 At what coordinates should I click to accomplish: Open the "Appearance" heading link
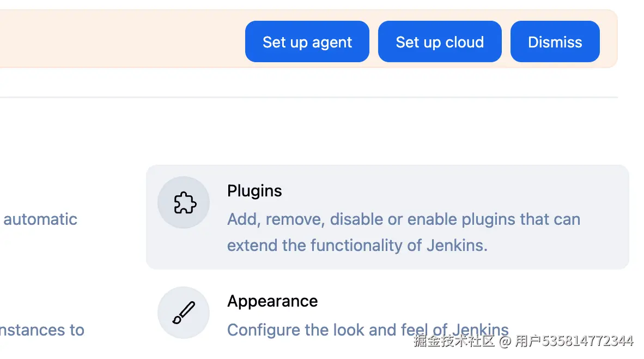tap(272, 301)
